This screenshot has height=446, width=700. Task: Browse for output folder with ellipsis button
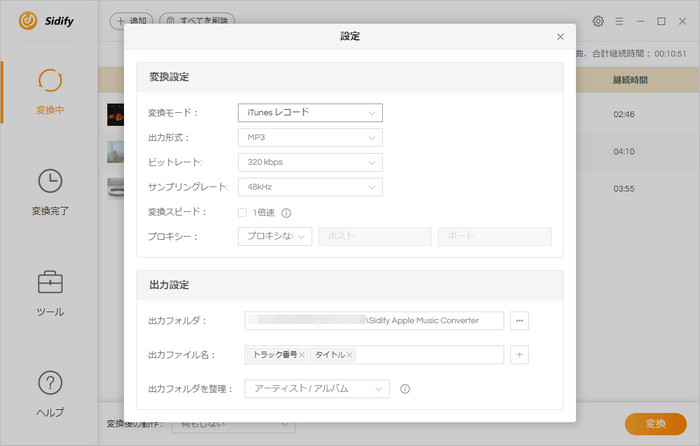pyautogui.click(x=519, y=321)
